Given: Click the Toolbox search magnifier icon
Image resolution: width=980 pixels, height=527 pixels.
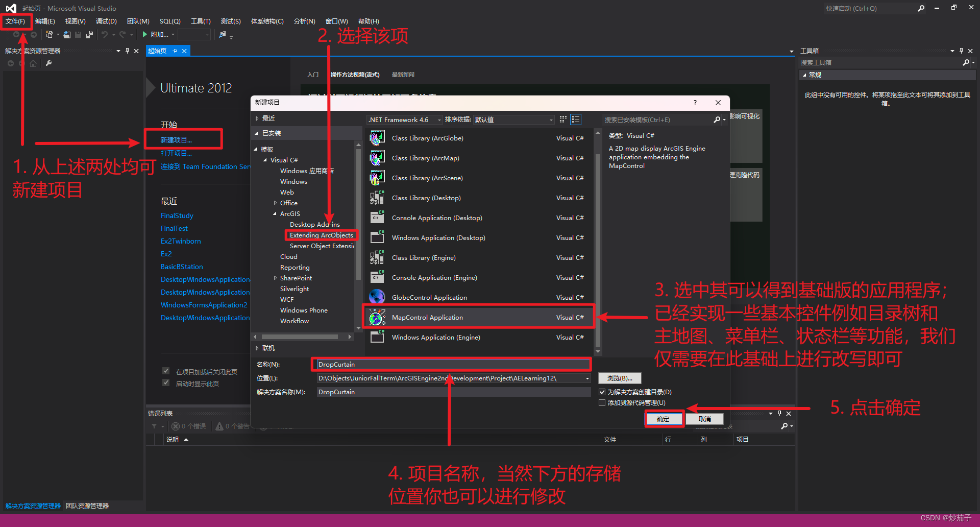Looking at the screenshot, I should pyautogui.click(x=966, y=62).
